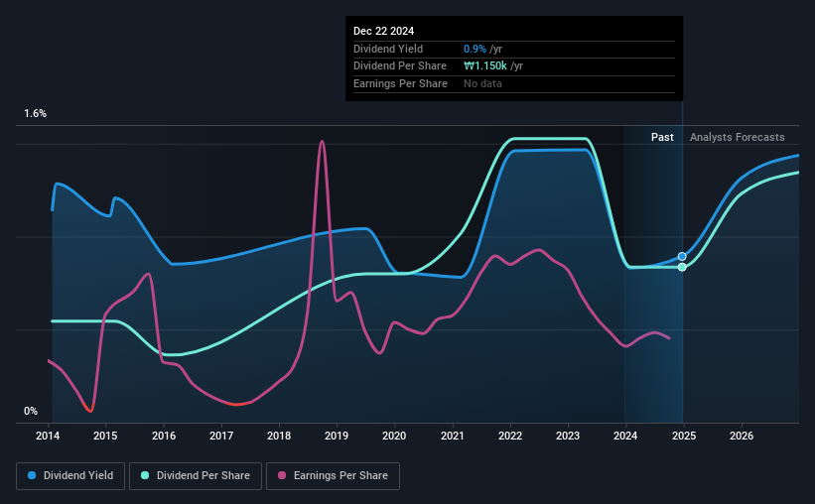Click the 0.9% dividend yield value in tooltip
The width and height of the screenshot is (815, 504).
475,49
